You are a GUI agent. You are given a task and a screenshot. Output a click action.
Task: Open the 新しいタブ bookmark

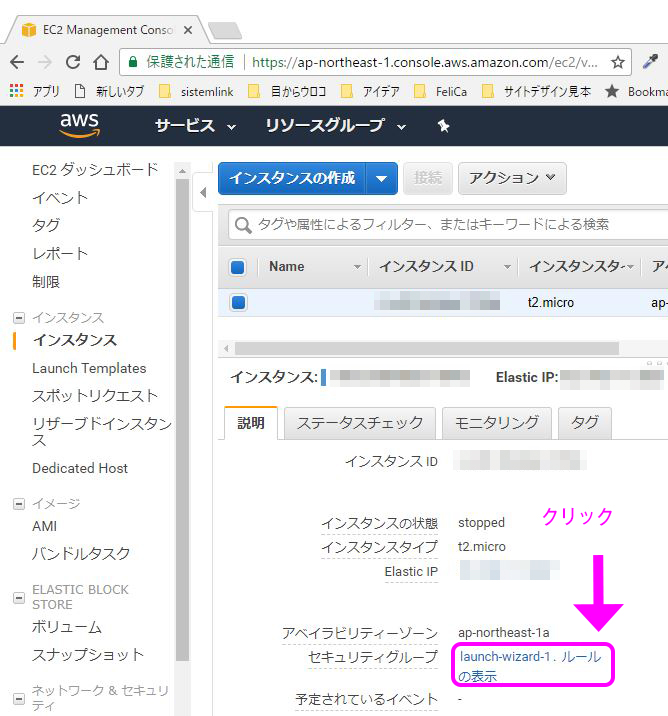pyautogui.click(x=110, y=91)
